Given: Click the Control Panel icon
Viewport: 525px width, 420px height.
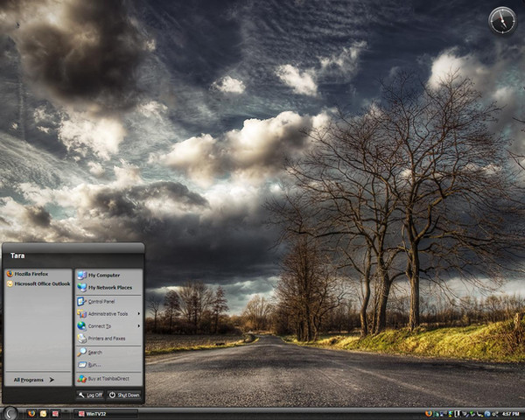Looking at the screenshot, I should 82,301.
